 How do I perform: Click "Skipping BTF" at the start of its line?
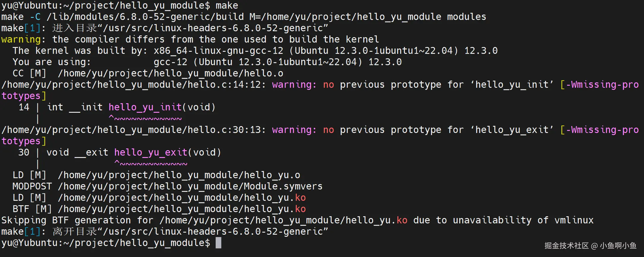[35, 220]
